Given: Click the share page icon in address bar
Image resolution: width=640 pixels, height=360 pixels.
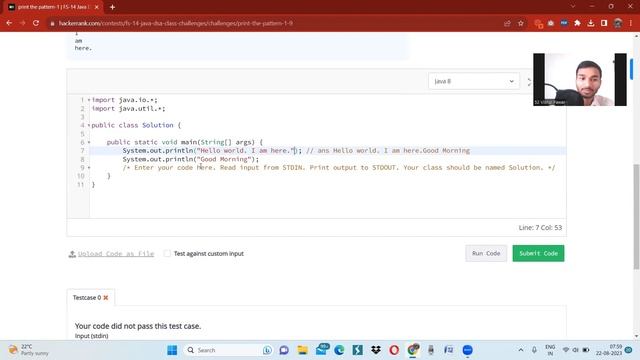Looking at the screenshot, I should pyautogui.click(x=507, y=23).
